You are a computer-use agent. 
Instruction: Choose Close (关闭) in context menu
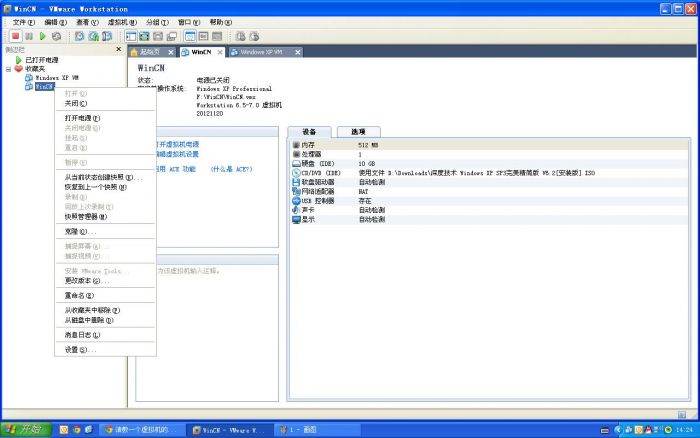click(x=105, y=104)
